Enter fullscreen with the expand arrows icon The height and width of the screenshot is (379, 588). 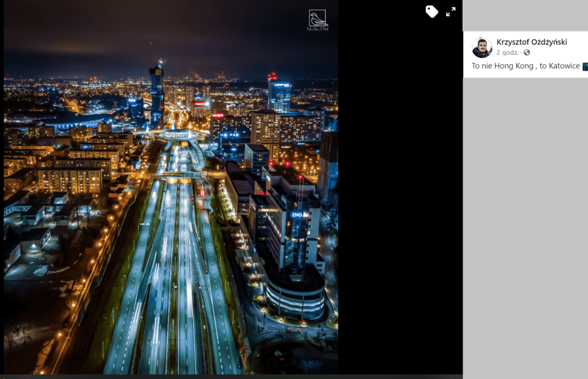click(x=451, y=12)
